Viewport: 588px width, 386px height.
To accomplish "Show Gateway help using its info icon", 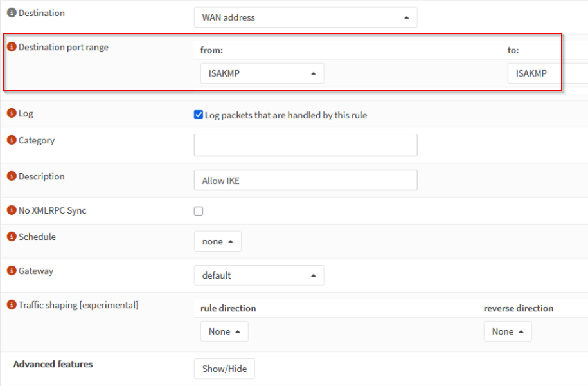I will point(12,271).
